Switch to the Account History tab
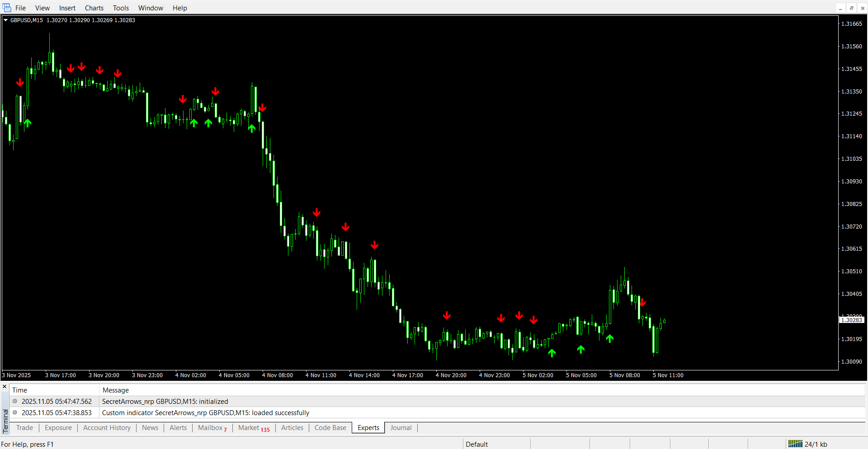 tap(107, 428)
